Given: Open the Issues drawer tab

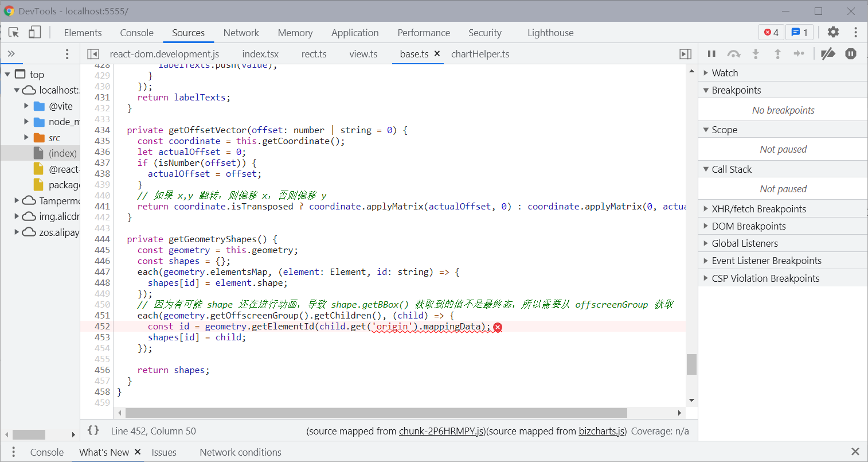Looking at the screenshot, I should 164,452.
